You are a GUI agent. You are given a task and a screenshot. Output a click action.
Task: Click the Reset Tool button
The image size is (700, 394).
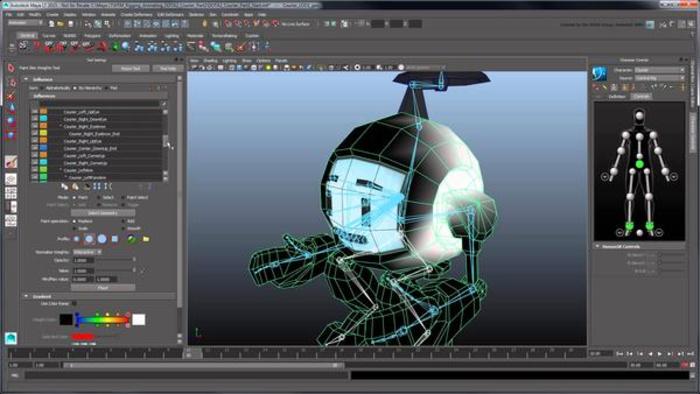(131, 68)
